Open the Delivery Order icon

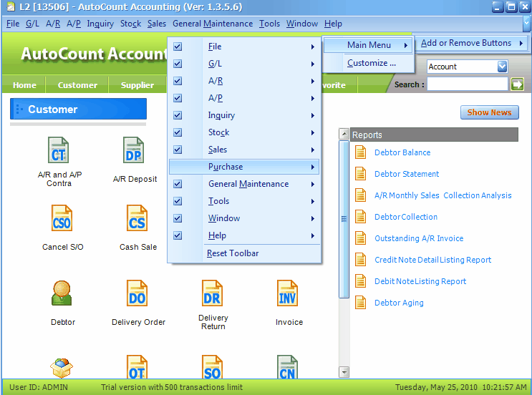137,293
